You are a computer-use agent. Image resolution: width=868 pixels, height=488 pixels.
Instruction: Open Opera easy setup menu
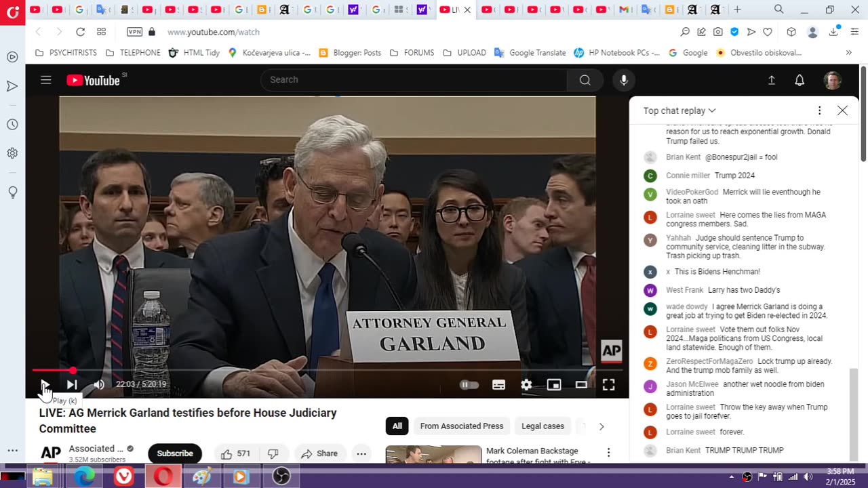pos(854,32)
